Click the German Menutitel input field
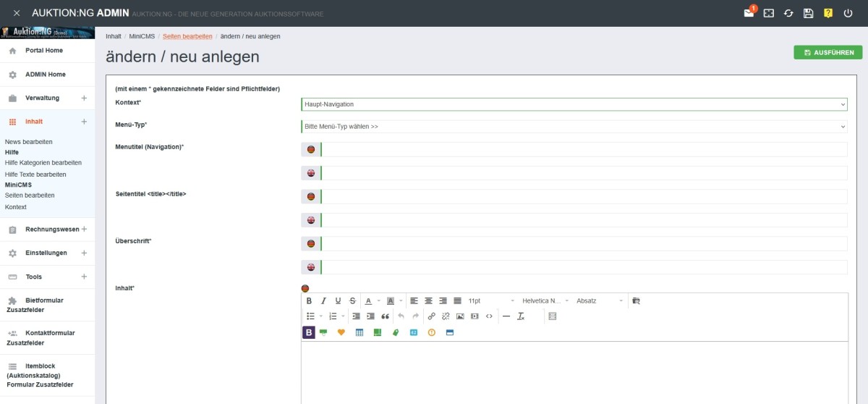The image size is (868, 404). click(584, 149)
